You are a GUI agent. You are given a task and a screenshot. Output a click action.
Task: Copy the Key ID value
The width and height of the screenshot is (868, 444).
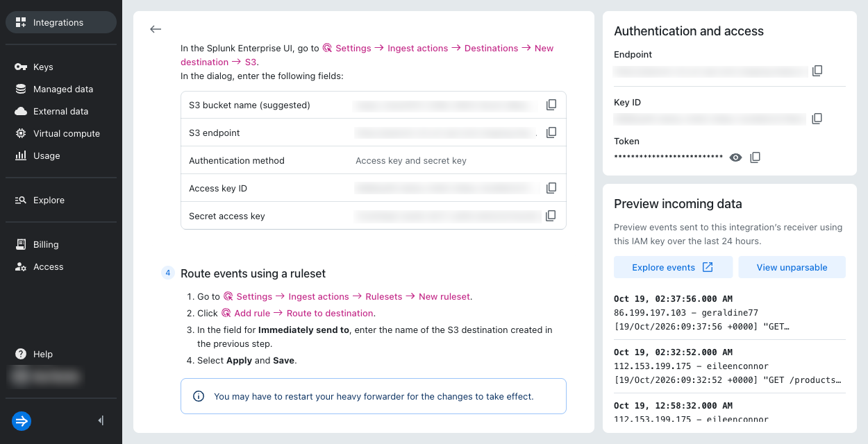click(817, 119)
